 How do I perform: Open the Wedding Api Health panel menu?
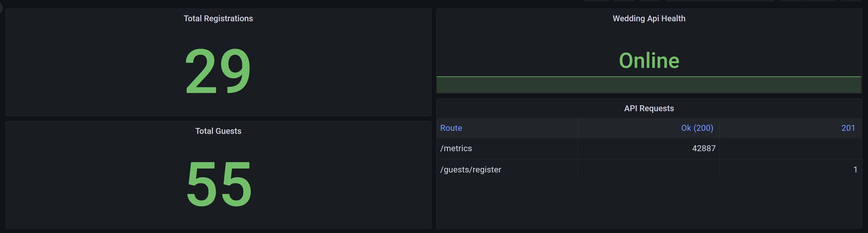tap(649, 18)
